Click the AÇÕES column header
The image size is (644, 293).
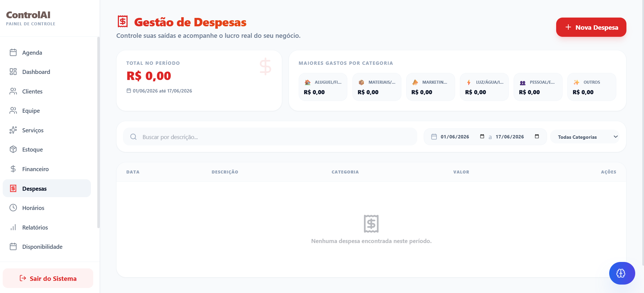pos(609,172)
